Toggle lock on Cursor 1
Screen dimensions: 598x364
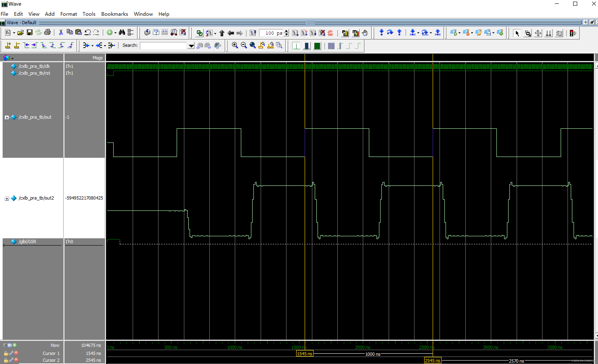[x=6, y=353]
